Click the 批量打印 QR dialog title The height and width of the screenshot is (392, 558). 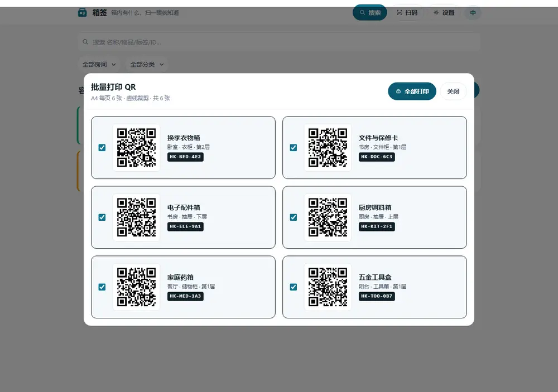coord(113,87)
